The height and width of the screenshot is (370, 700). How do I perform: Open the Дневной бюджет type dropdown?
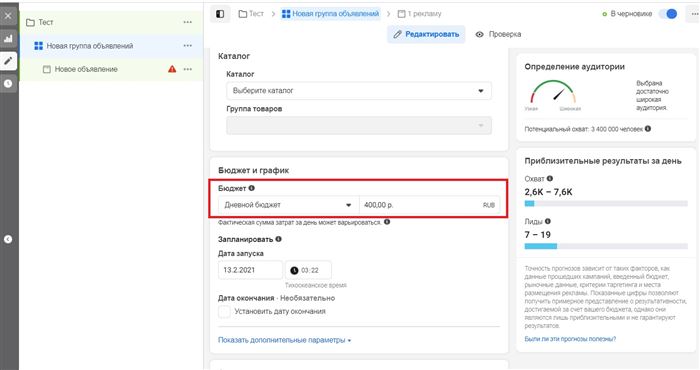pyautogui.click(x=288, y=205)
